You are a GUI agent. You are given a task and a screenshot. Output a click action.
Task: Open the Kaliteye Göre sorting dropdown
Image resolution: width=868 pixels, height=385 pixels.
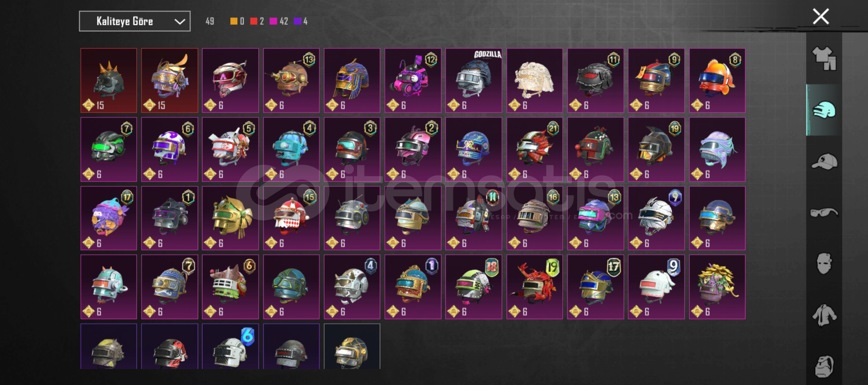tap(135, 21)
